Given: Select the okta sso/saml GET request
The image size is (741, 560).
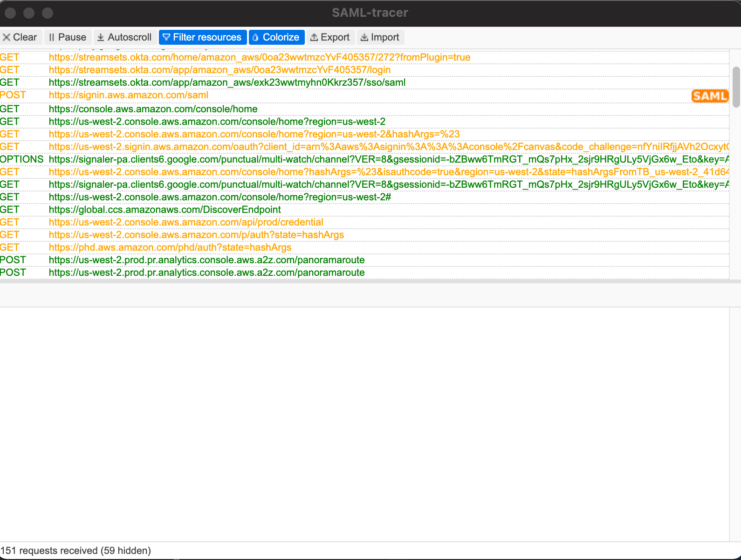Looking at the screenshot, I should tap(364, 82).
